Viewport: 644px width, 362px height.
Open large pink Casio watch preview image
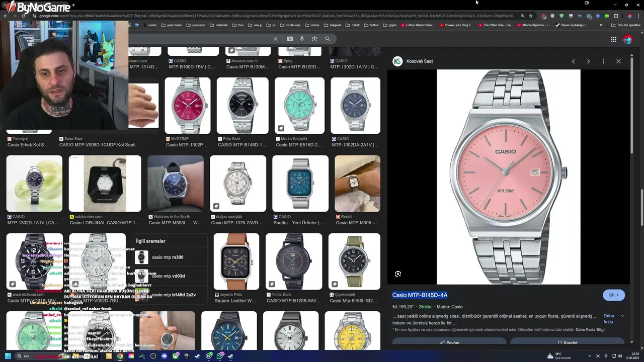coord(508,177)
